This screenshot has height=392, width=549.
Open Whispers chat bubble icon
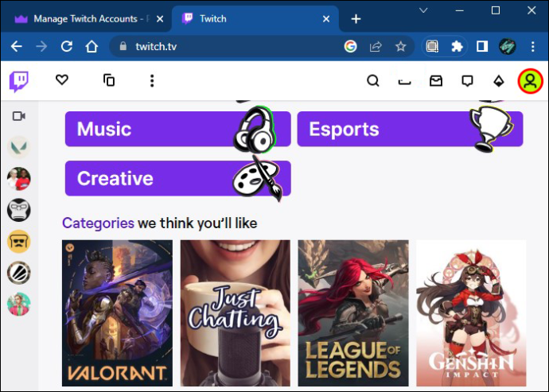tap(467, 81)
